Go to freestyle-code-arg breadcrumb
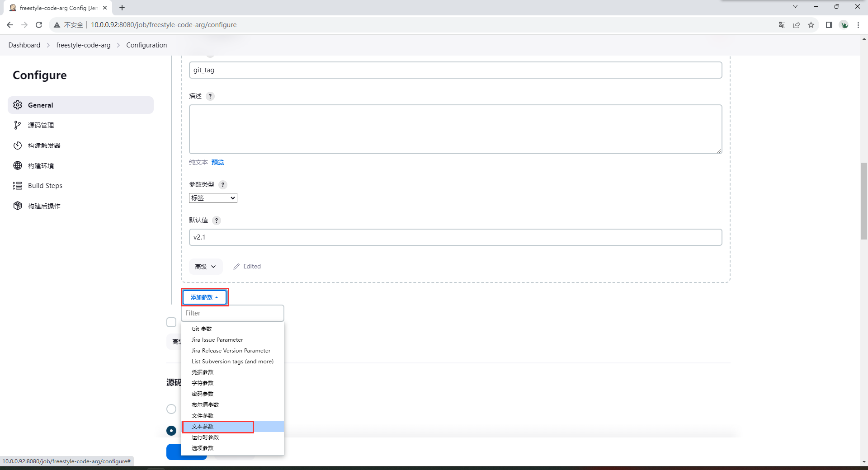 (x=83, y=45)
